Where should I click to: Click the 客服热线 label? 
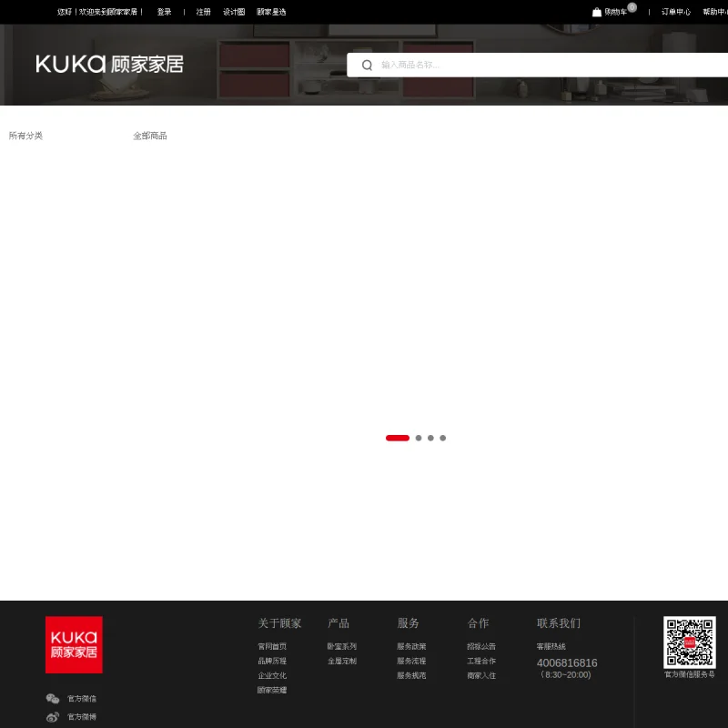[x=551, y=646]
